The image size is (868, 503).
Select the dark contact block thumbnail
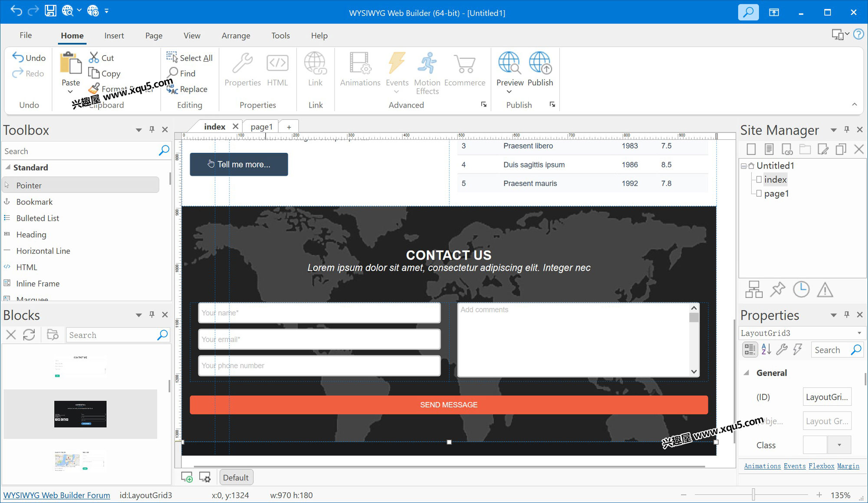coord(80,414)
